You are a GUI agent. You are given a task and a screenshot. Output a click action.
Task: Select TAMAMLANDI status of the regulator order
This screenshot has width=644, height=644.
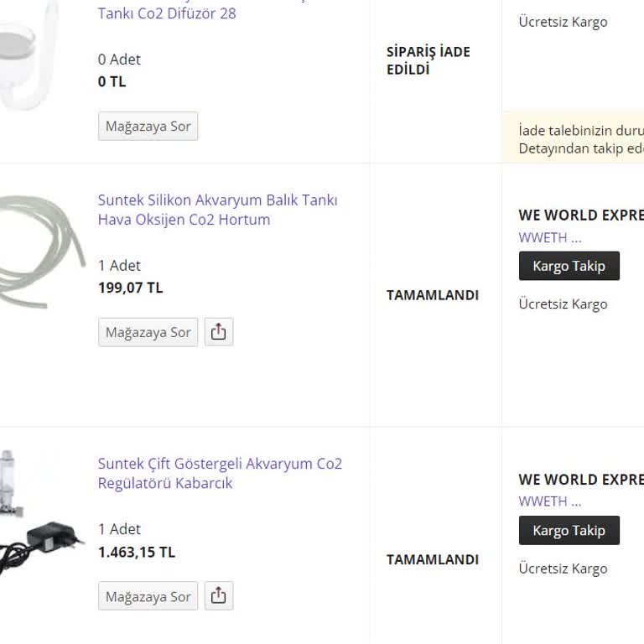coord(433,559)
